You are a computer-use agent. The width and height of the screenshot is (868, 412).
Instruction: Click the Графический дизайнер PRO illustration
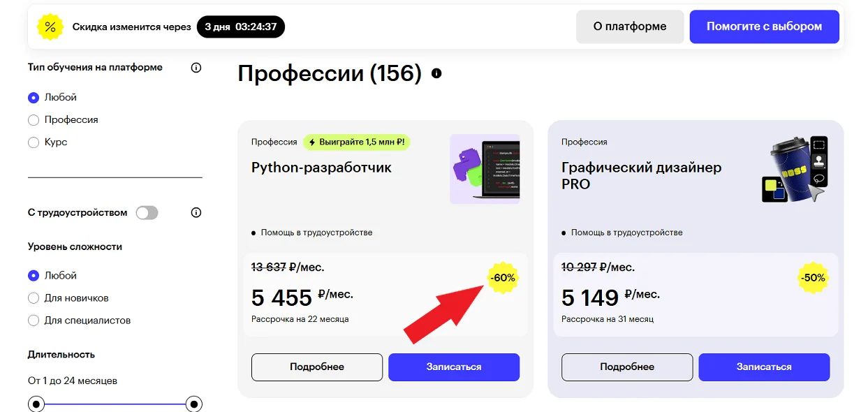pyautogui.click(x=795, y=170)
